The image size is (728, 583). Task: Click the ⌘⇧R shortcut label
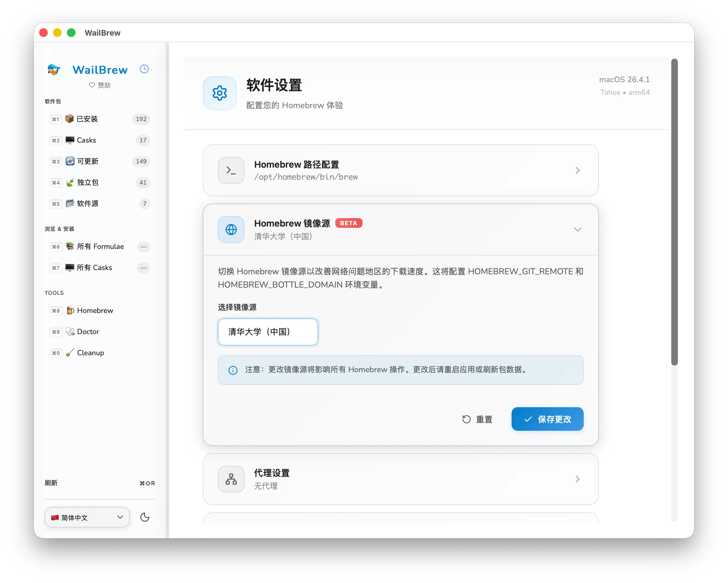[x=147, y=483]
